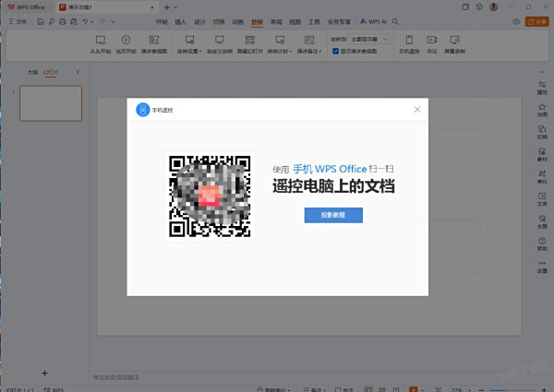Click the 会议 meeting icon
Viewport: 554px width, 392px height.
[x=432, y=40]
